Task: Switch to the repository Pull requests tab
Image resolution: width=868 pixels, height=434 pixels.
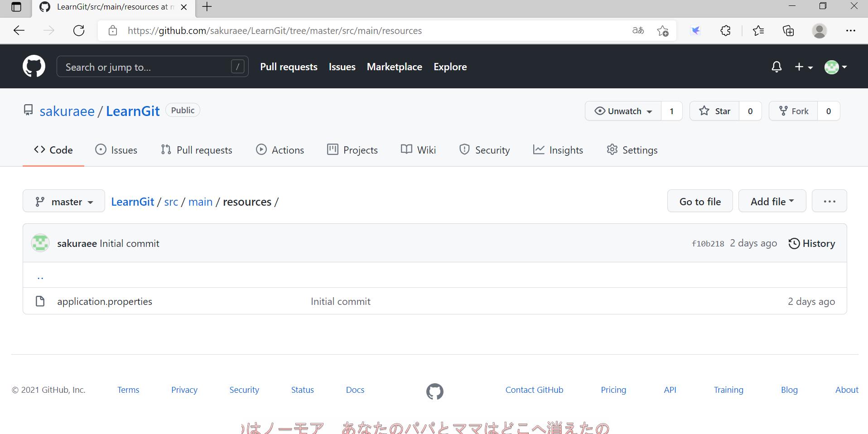Action: [196, 150]
